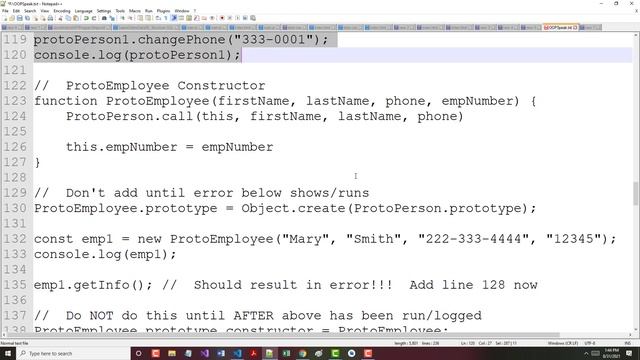
Task: Click the 'emp1.getInfo();' statement
Action: point(93,285)
